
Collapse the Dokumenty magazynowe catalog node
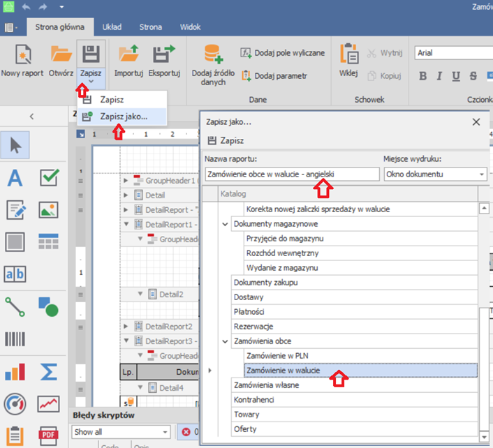click(225, 224)
